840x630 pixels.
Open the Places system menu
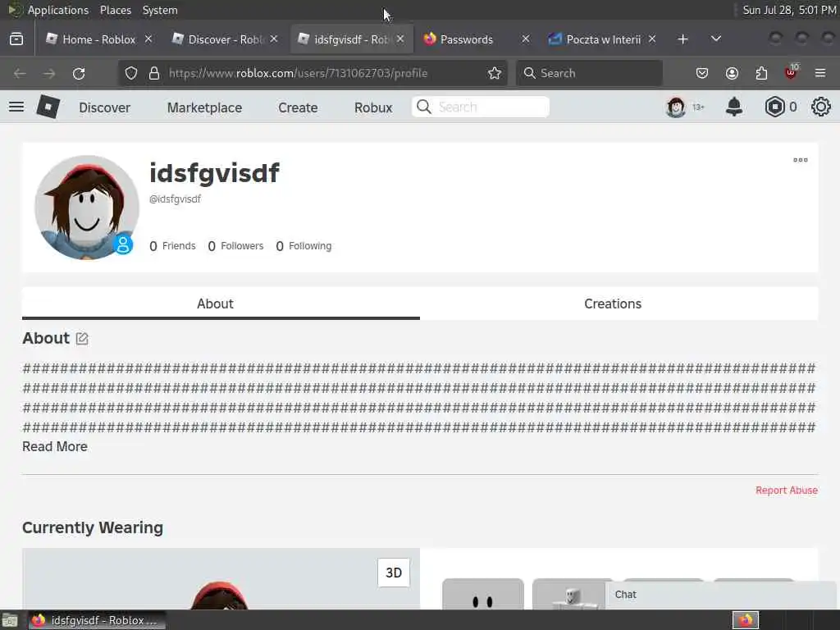pyautogui.click(x=116, y=10)
